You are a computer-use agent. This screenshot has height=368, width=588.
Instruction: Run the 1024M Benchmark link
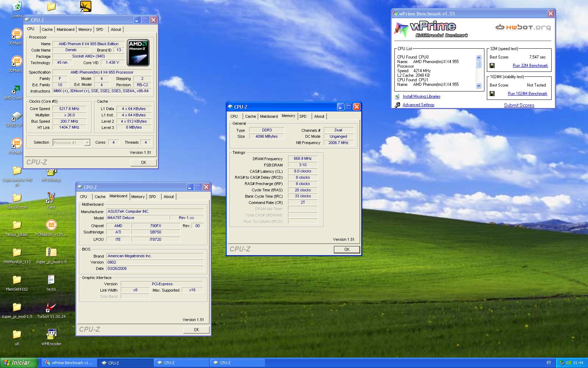(527, 94)
